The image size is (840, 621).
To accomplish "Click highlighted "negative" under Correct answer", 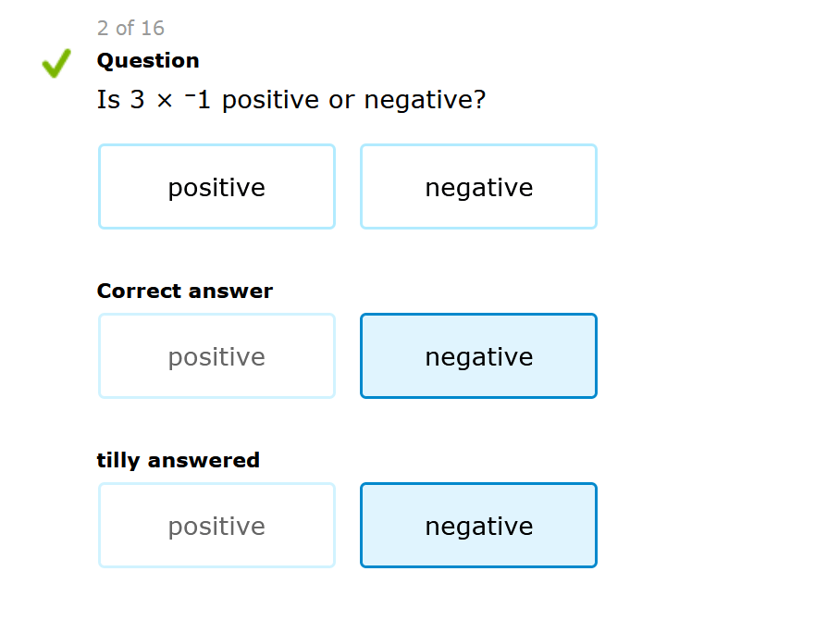I will [x=478, y=356].
